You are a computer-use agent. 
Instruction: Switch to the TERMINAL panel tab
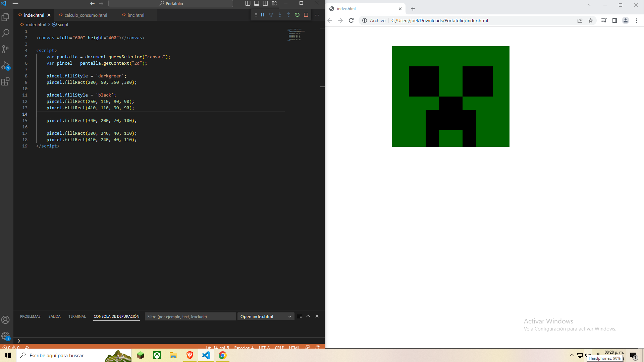click(77, 316)
